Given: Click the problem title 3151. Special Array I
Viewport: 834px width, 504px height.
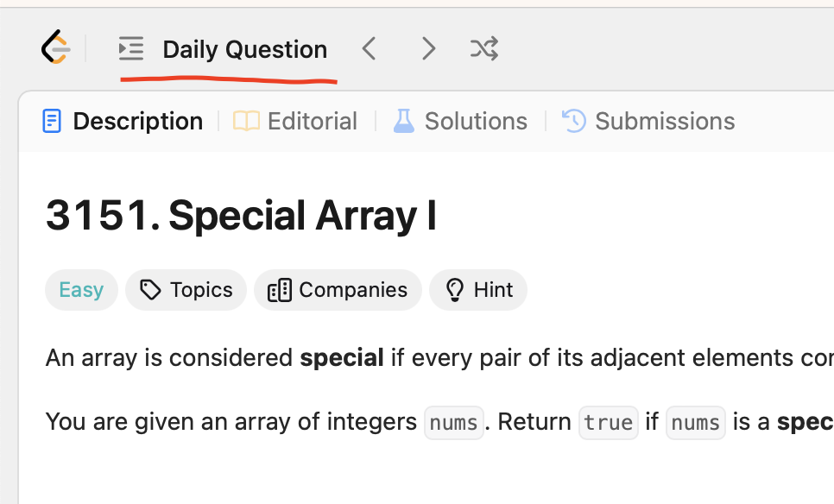Looking at the screenshot, I should [x=241, y=216].
